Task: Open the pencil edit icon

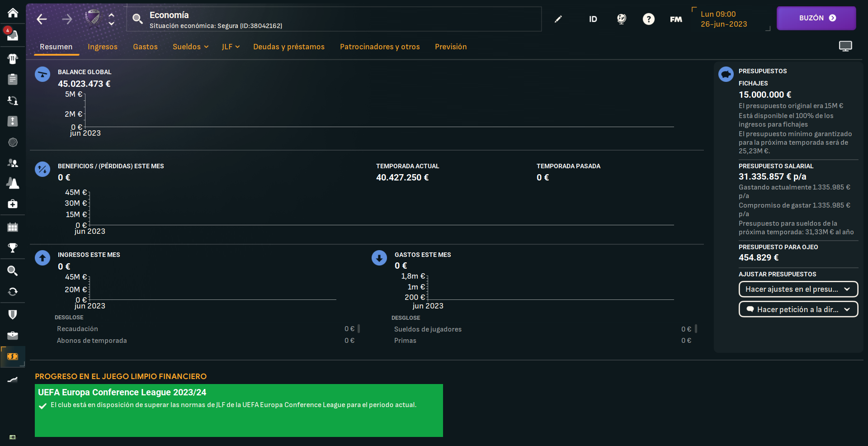Action: click(x=558, y=19)
